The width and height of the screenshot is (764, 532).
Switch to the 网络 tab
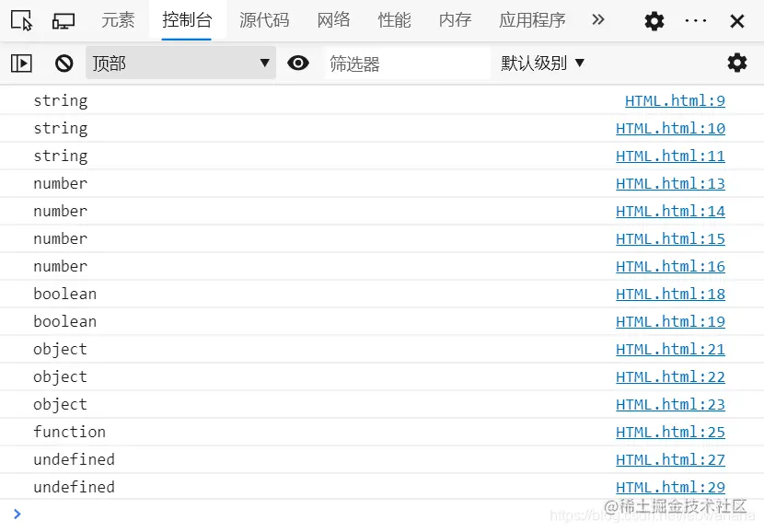point(333,20)
